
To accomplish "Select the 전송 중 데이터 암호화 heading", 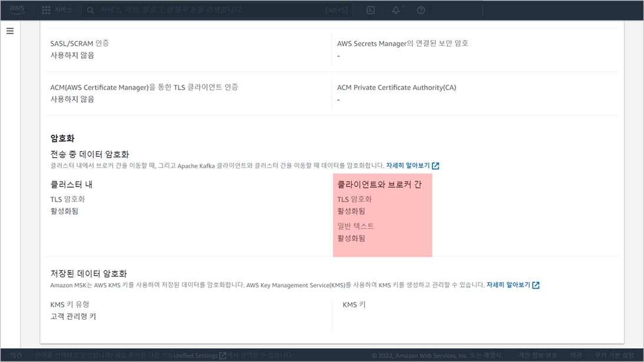I will [x=90, y=154].
